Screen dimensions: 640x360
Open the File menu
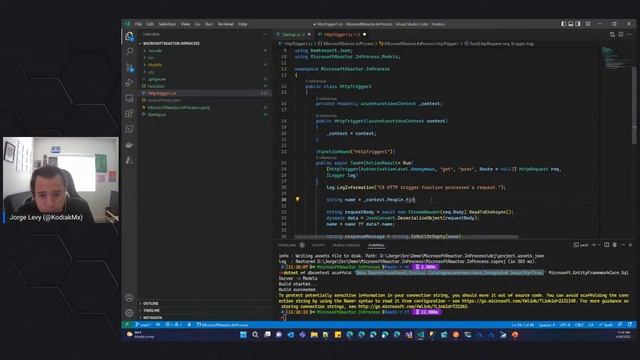[138, 24]
